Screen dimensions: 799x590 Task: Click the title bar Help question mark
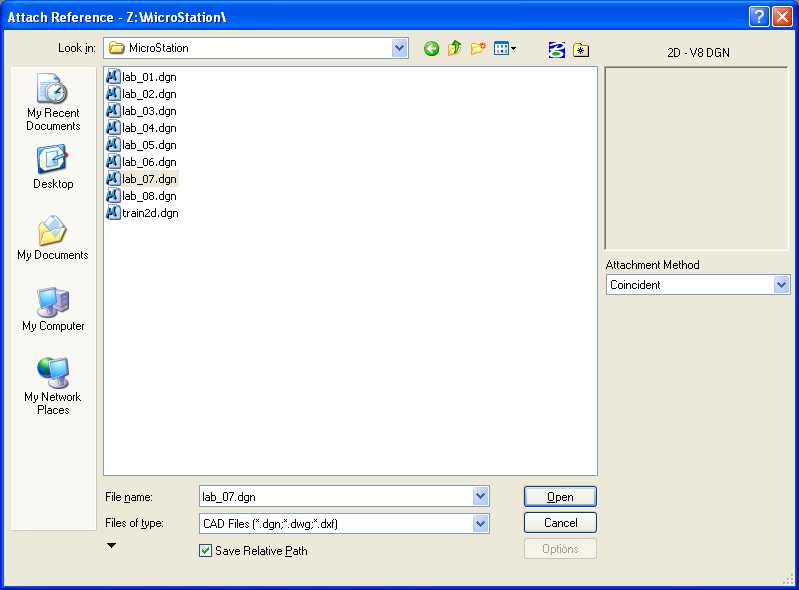pyautogui.click(x=759, y=16)
